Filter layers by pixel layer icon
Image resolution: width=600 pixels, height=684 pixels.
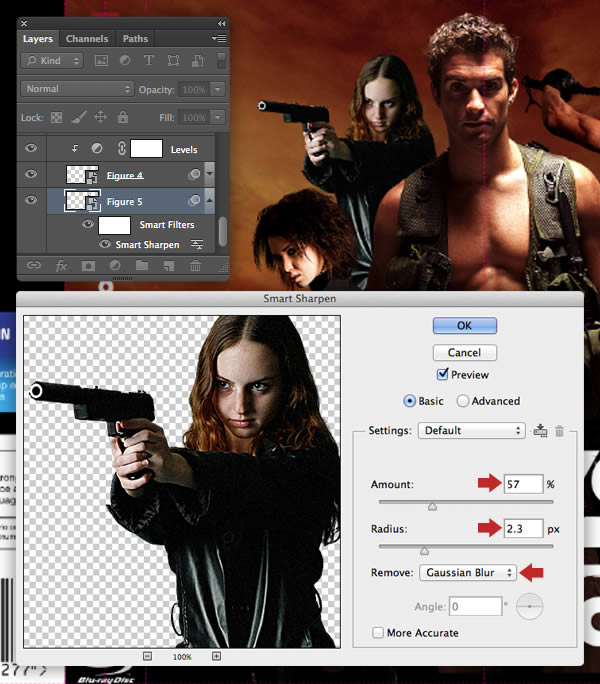point(101,61)
